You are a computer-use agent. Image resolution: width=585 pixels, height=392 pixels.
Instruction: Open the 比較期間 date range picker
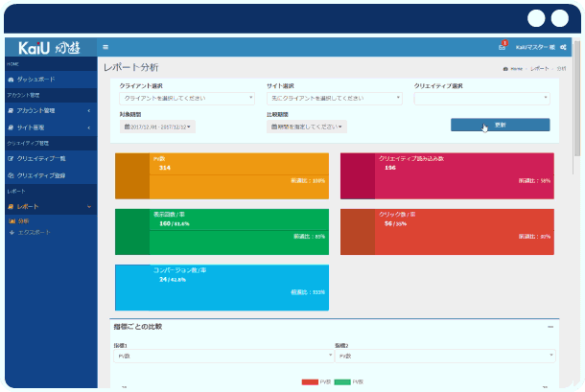click(x=306, y=126)
